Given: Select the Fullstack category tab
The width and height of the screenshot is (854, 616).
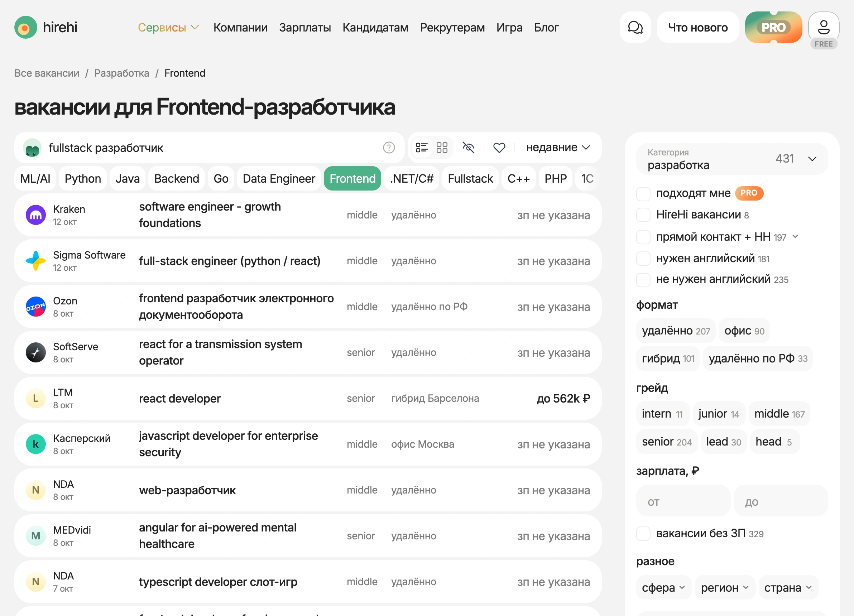Looking at the screenshot, I should 470,178.
